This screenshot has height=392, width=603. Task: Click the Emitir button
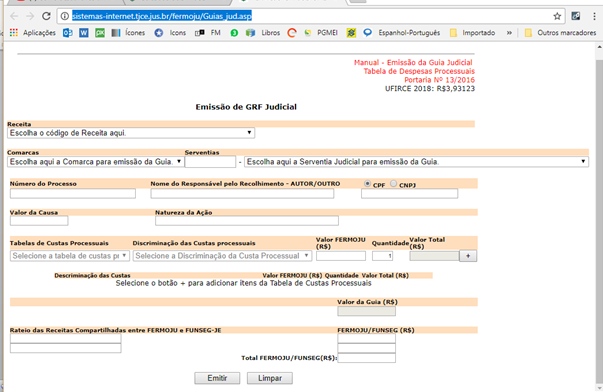click(217, 378)
